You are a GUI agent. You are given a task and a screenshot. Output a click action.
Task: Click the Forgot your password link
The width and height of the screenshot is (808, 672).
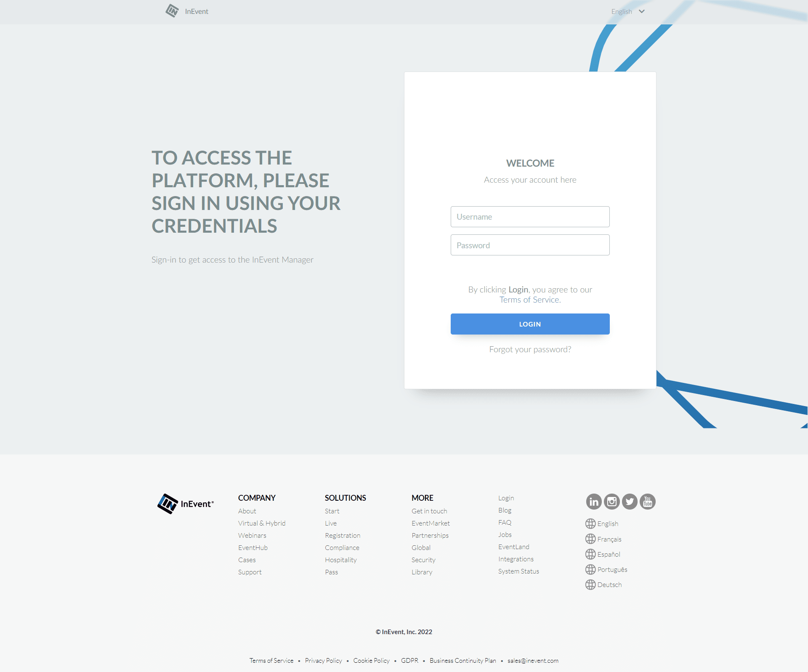(x=529, y=348)
